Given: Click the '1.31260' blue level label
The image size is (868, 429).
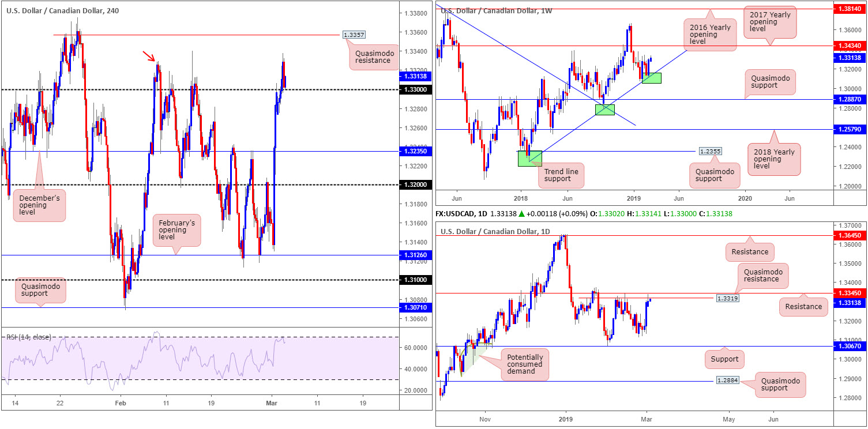Looking at the screenshot, I should [x=415, y=255].
